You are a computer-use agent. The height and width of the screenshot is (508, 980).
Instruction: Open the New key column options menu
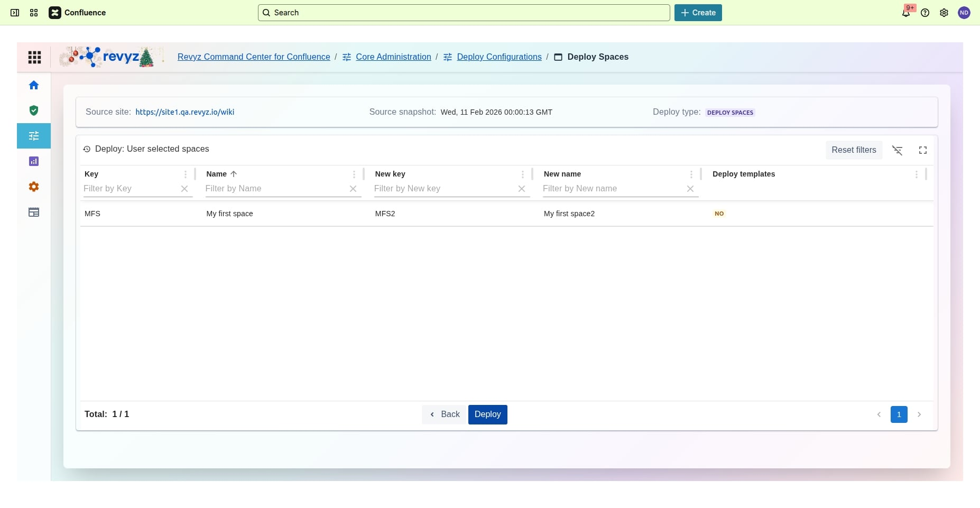click(522, 174)
